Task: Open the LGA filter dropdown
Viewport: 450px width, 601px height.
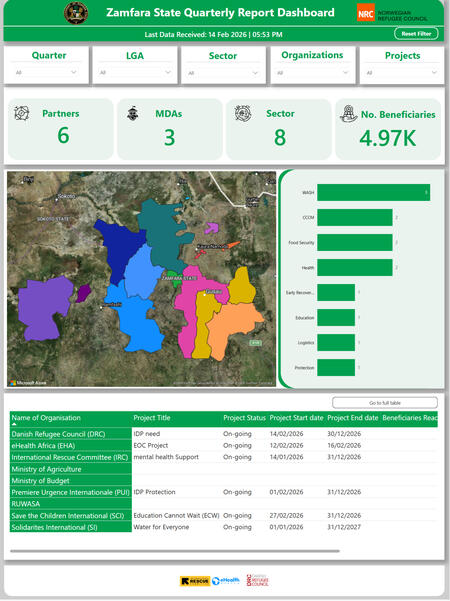Action: click(135, 72)
